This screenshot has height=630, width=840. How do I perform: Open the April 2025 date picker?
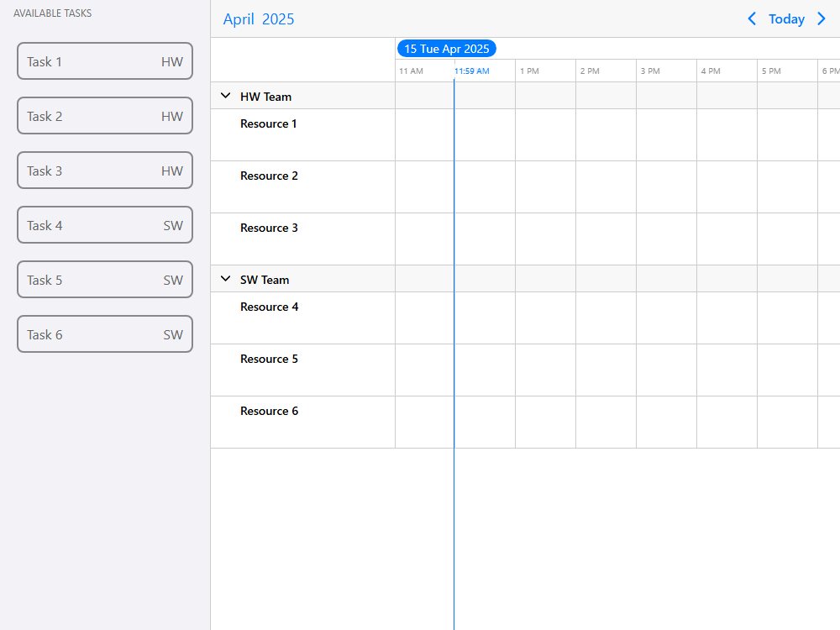tap(259, 19)
